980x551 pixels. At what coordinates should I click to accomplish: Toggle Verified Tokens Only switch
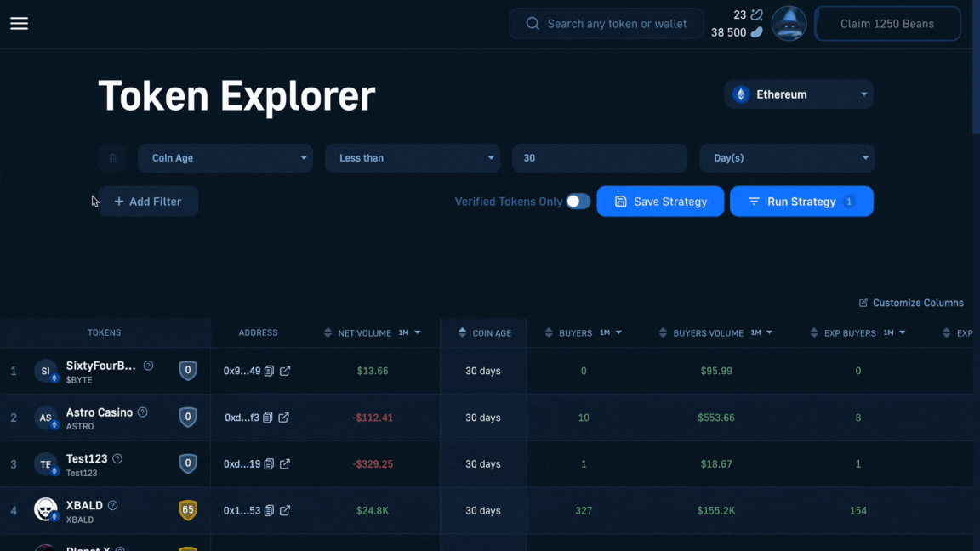tap(578, 202)
